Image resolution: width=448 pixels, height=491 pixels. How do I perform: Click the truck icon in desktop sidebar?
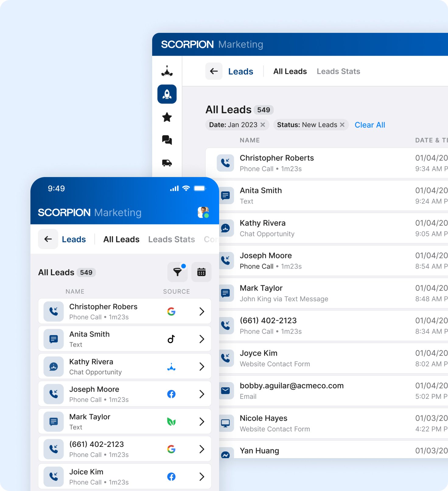pos(167,163)
